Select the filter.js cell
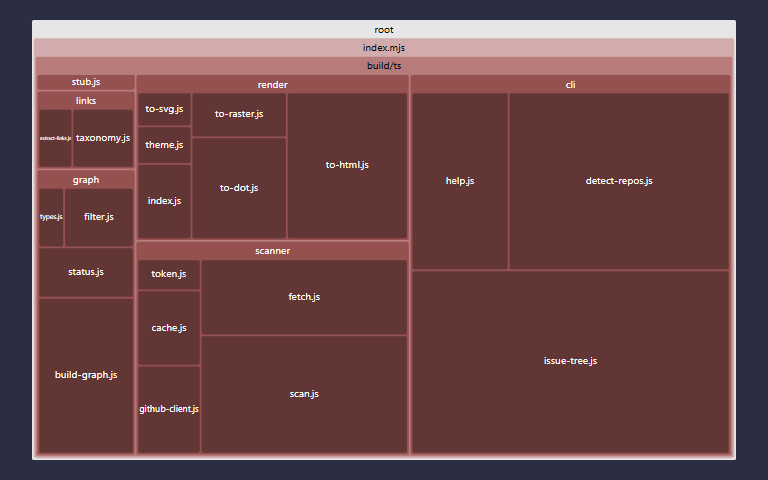Image resolution: width=768 pixels, height=480 pixels. (98, 217)
